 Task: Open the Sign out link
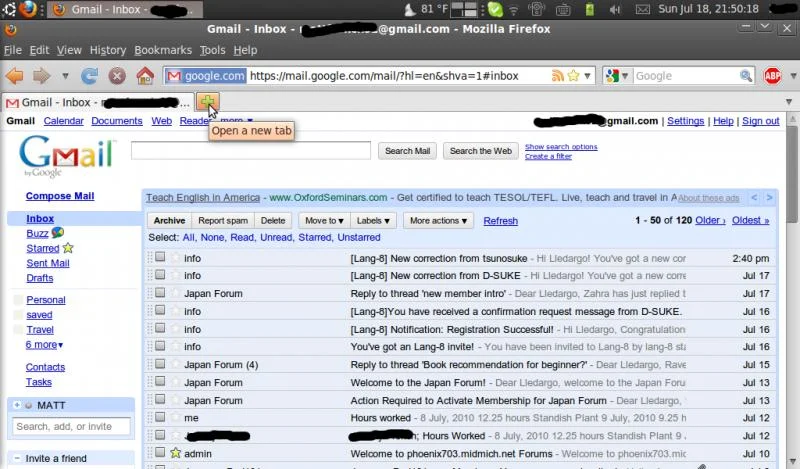[x=761, y=121]
